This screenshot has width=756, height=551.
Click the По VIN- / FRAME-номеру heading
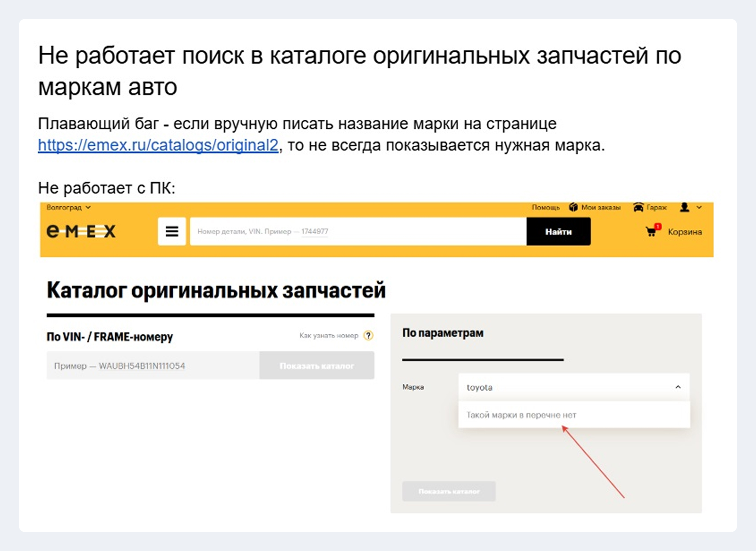(x=110, y=337)
